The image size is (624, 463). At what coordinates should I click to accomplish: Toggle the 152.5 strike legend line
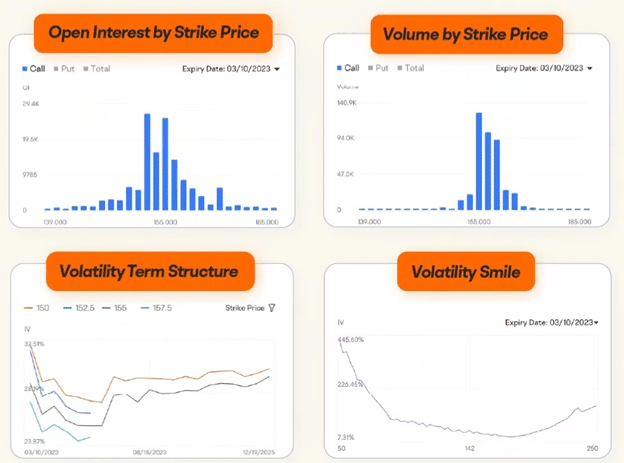82,308
